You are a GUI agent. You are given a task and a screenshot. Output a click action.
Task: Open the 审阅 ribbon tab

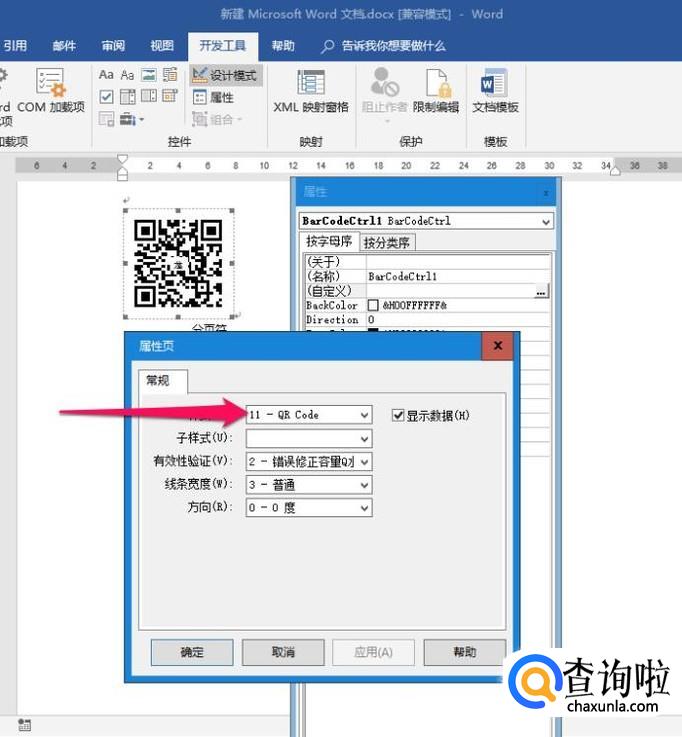pos(113,46)
